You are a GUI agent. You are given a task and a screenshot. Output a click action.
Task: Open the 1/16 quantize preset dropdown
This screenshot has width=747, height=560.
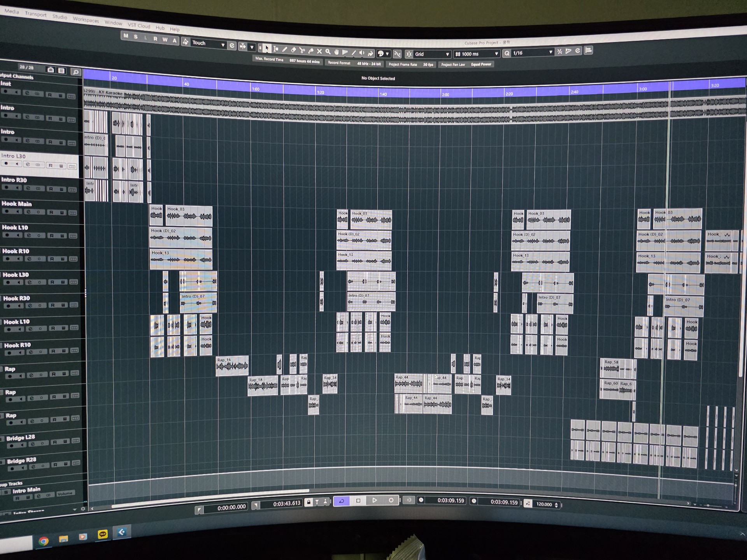point(550,52)
